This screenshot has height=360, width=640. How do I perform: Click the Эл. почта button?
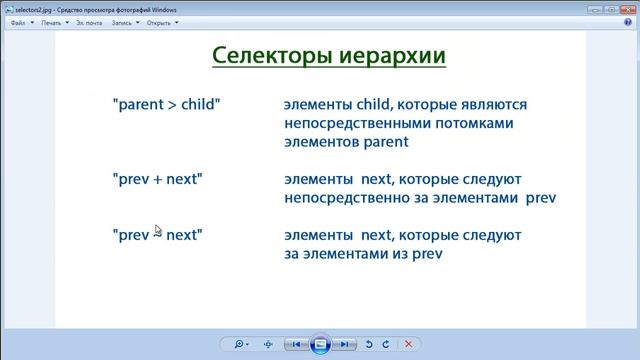(x=89, y=23)
